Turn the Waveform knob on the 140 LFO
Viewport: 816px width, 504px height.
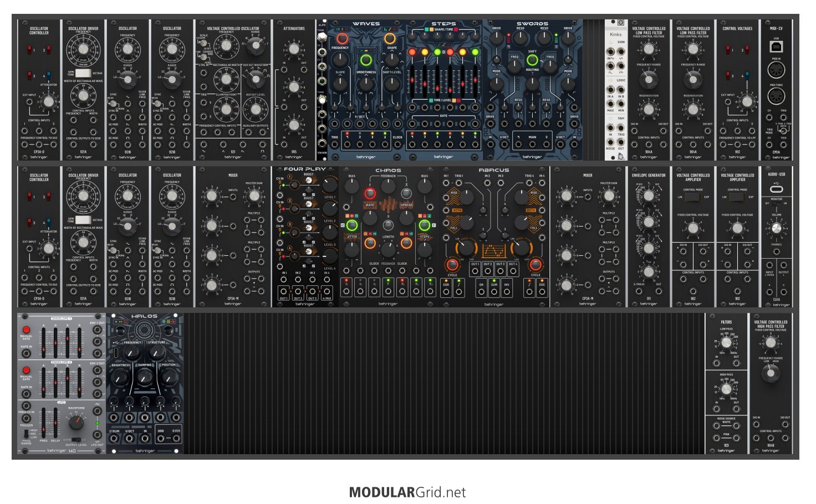76,423
